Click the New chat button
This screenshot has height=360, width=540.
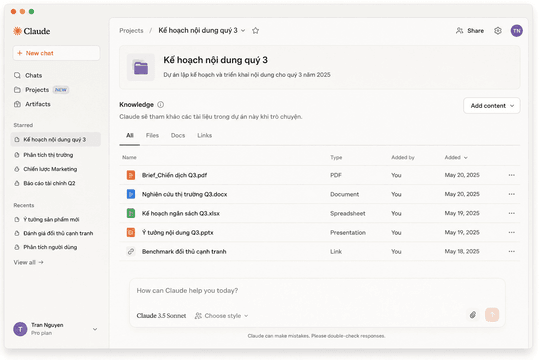click(56, 53)
